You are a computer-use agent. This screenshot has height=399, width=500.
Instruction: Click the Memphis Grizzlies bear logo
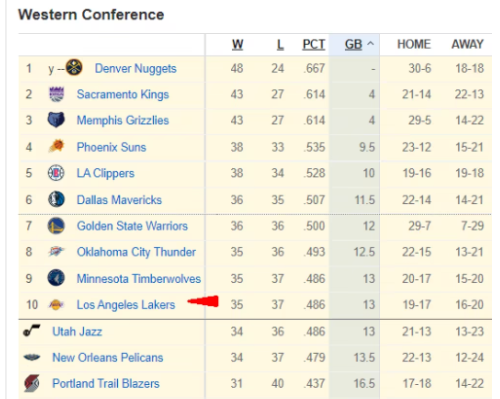coord(56,120)
